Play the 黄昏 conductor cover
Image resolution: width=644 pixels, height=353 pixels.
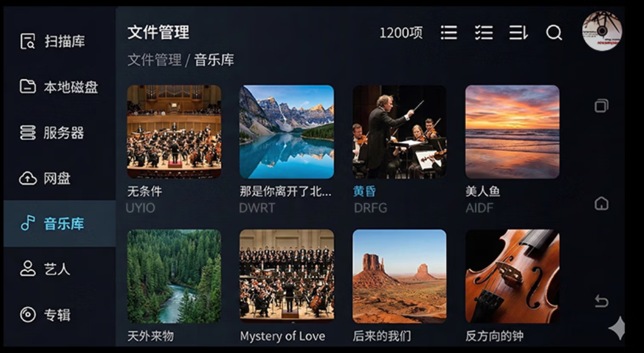point(399,132)
